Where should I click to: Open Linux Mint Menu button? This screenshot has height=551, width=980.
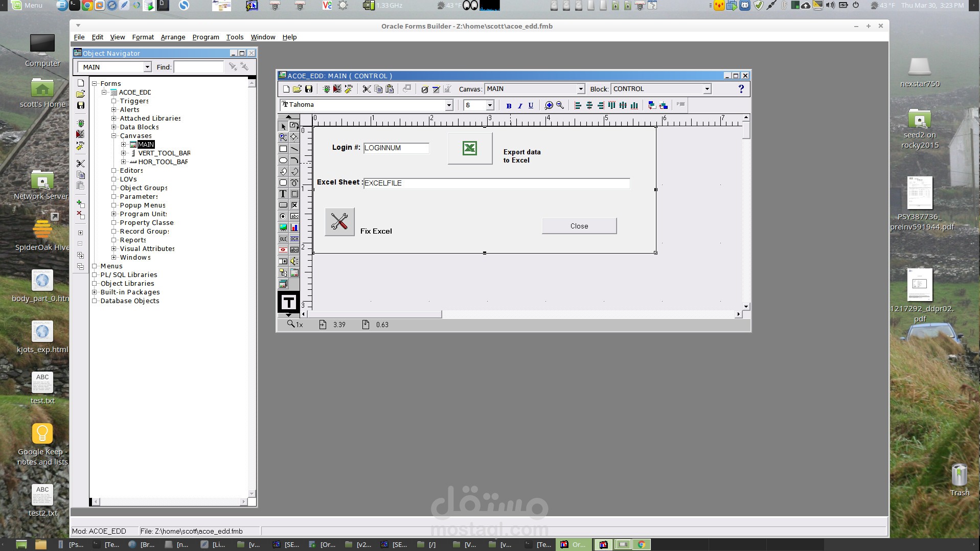(x=27, y=5)
